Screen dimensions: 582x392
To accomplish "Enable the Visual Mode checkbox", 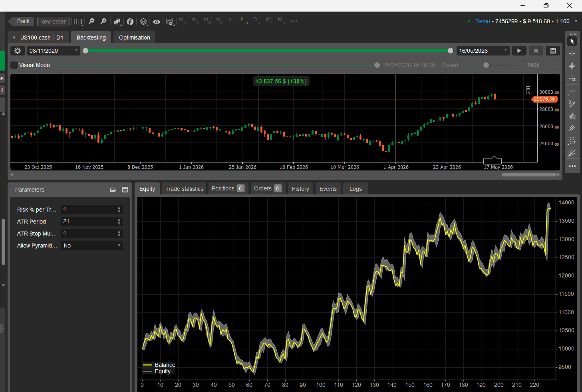I will (14, 65).
